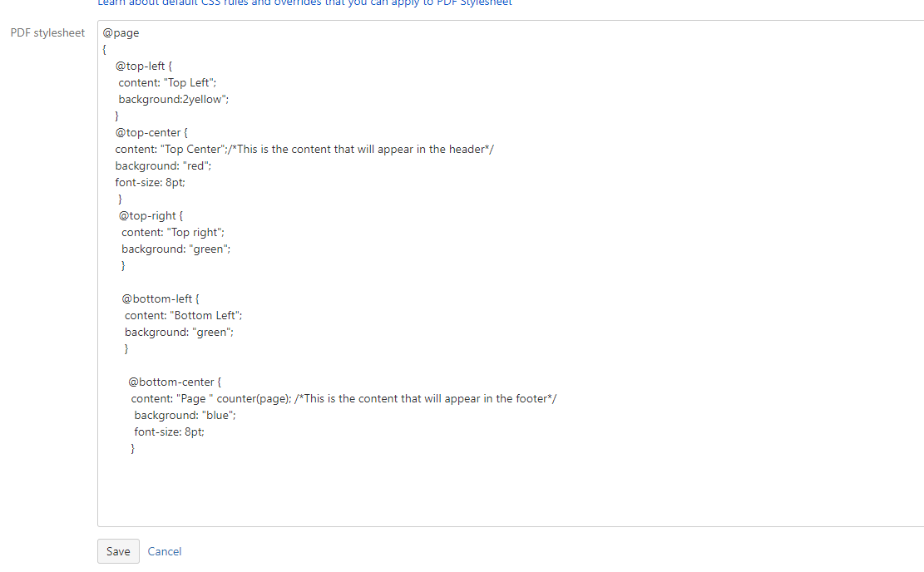The width and height of the screenshot is (924, 572).
Task: Click the @top-right rule line
Action: point(151,215)
